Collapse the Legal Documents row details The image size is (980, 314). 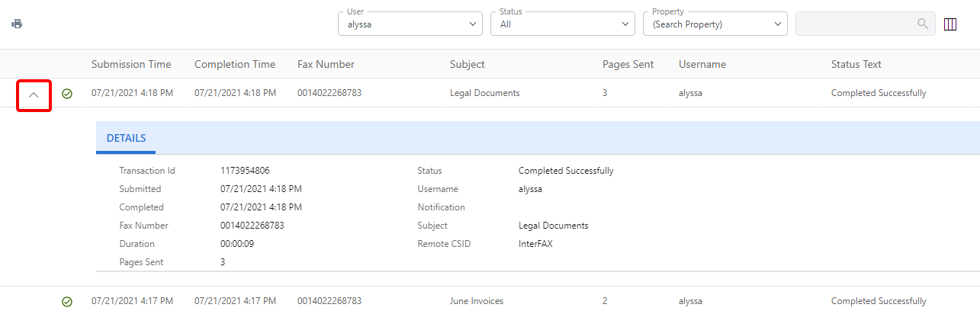click(x=34, y=95)
